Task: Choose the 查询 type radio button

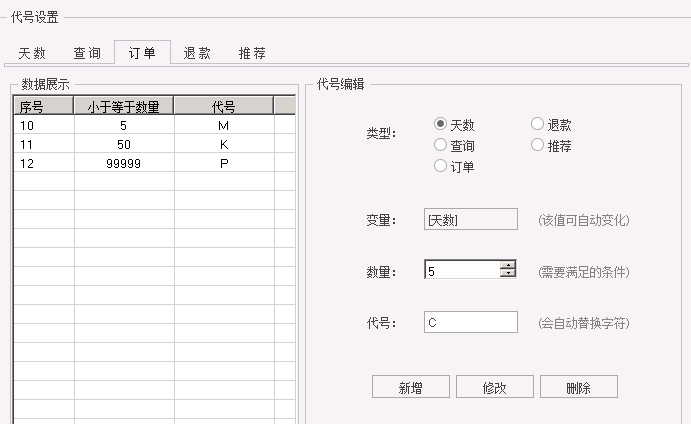Action: click(440, 145)
